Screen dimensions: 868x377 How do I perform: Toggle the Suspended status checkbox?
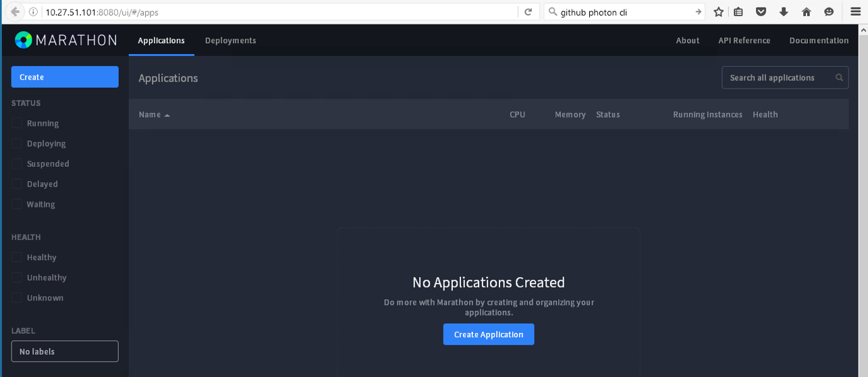[x=17, y=164]
